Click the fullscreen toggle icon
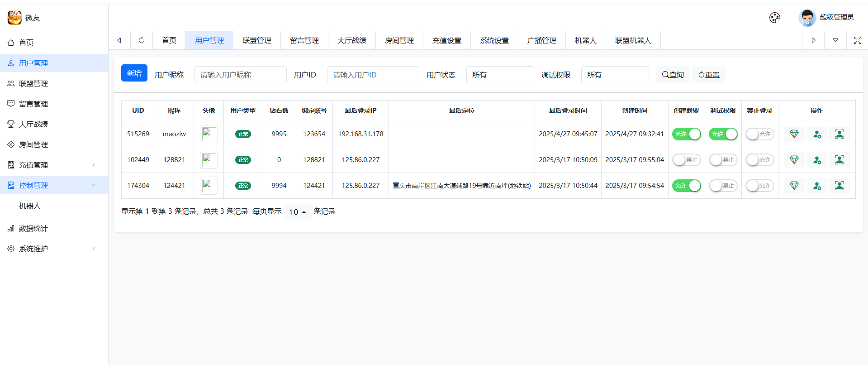 tap(857, 40)
